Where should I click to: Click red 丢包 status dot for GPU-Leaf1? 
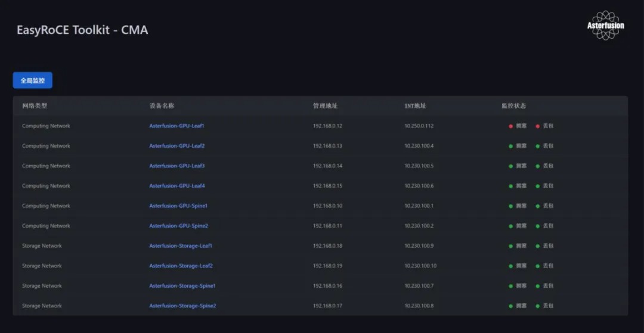coord(538,126)
